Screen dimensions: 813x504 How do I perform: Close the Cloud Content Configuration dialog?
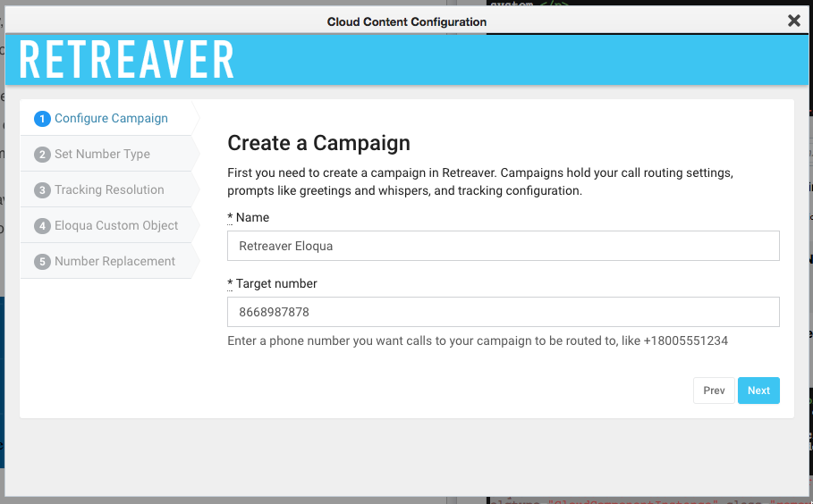[x=794, y=21]
